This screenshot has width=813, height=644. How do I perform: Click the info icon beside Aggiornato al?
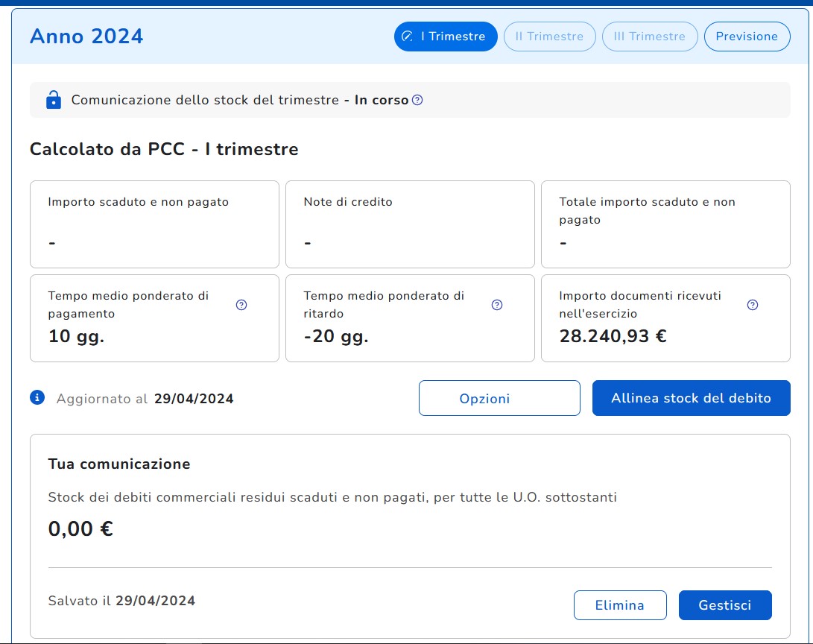tap(37, 398)
